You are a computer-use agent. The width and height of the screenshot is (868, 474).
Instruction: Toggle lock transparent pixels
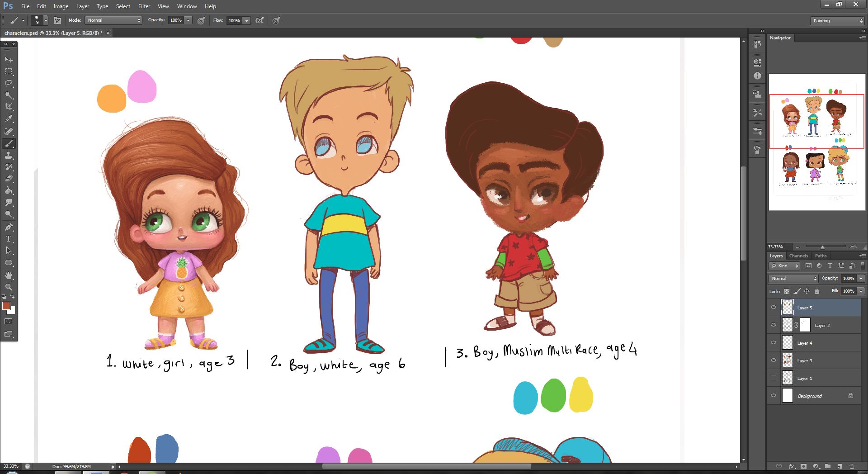click(787, 291)
